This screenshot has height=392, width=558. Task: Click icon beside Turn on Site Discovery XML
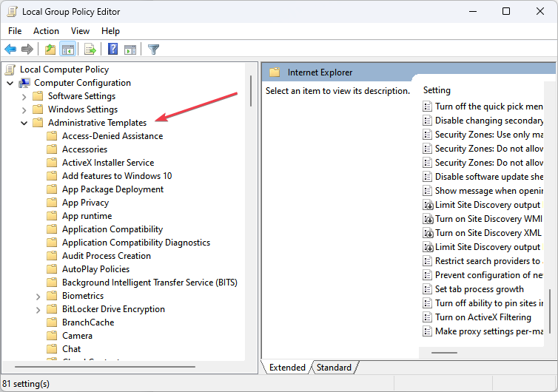pos(428,233)
